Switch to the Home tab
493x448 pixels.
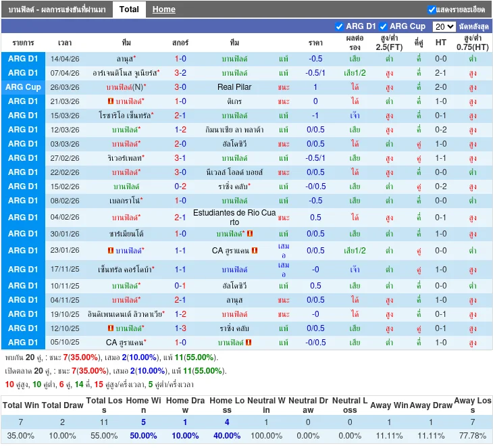tap(163, 9)
